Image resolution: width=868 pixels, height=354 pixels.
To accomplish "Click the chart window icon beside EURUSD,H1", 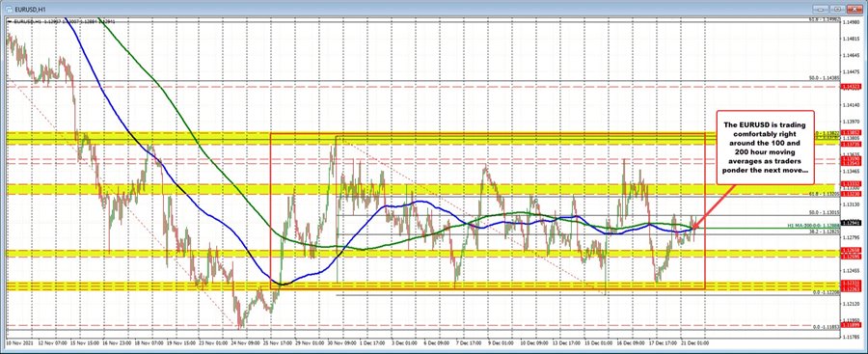I will coord(10,10).
